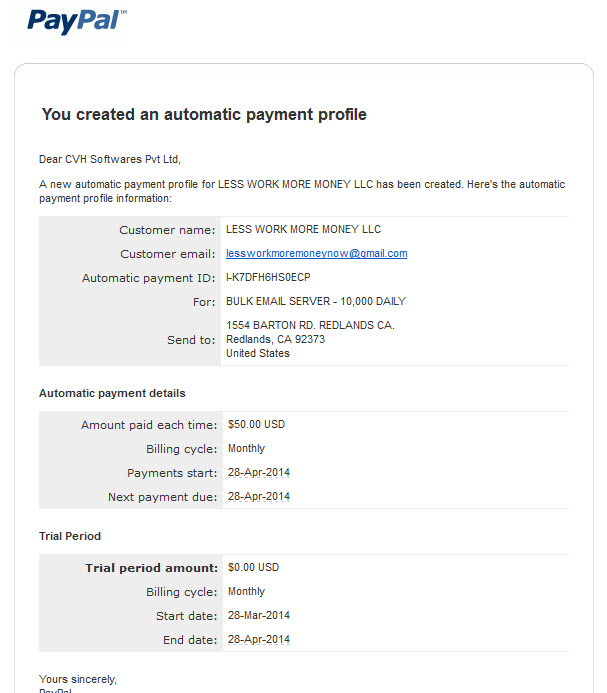Click the PayPal logo
The width and height of the screenshot is (607, 693).
tap(74, 21)
